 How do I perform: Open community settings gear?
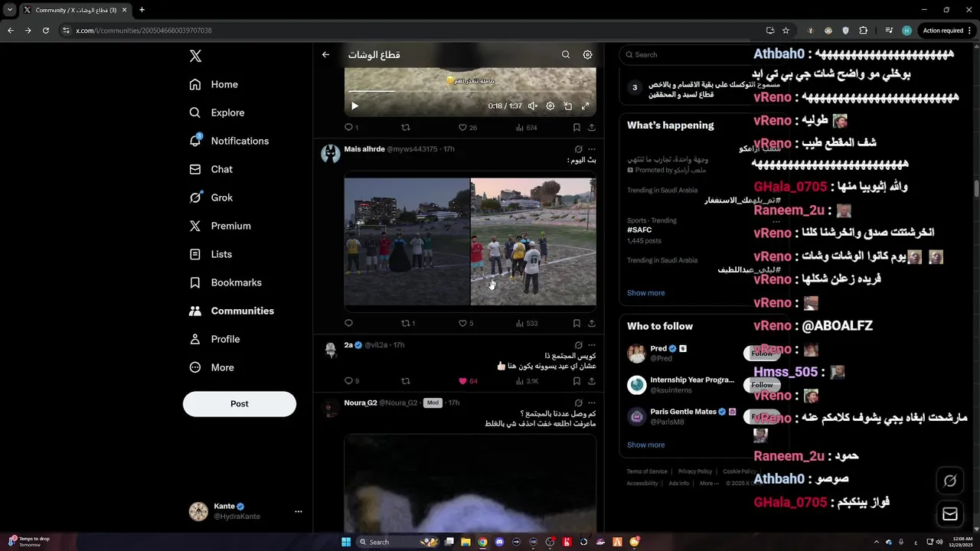point(587,54)
